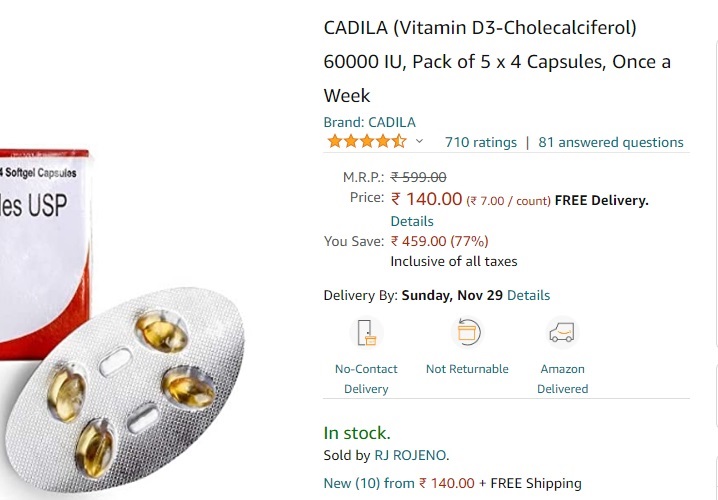The width and height of the screenshot is (718, 500).
Task: Click the struck-through M.R.P. ₹599.00
Action: click(418, 177)
